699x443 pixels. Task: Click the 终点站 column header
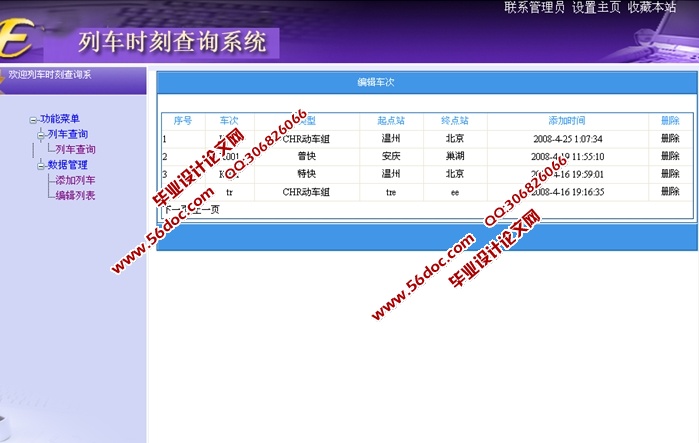click(x=455, y=120)
